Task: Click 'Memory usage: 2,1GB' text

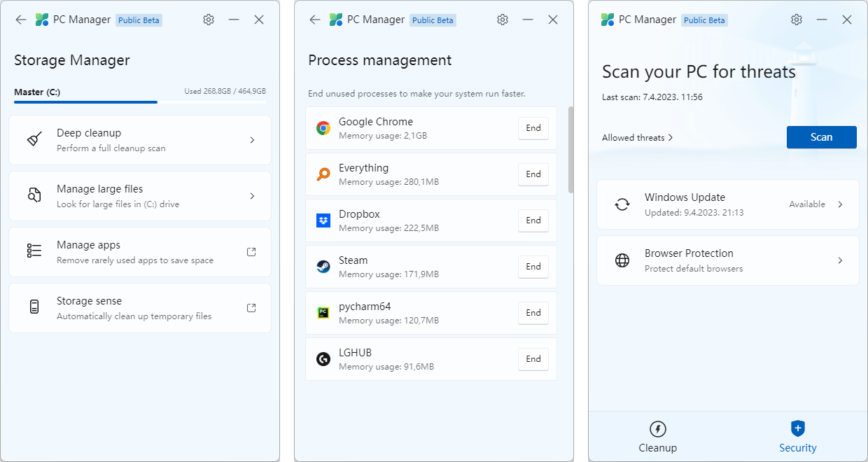Action: coord(383,136)
